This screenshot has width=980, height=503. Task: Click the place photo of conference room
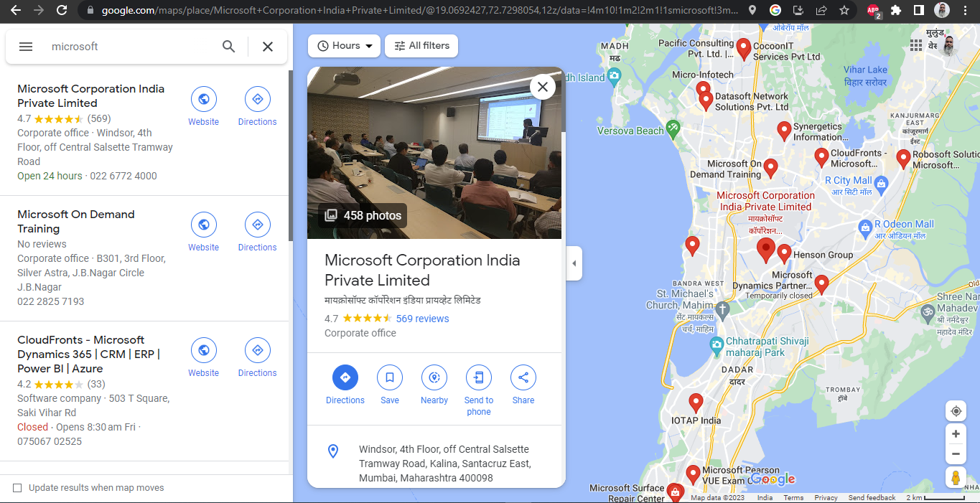click(434, 153)
